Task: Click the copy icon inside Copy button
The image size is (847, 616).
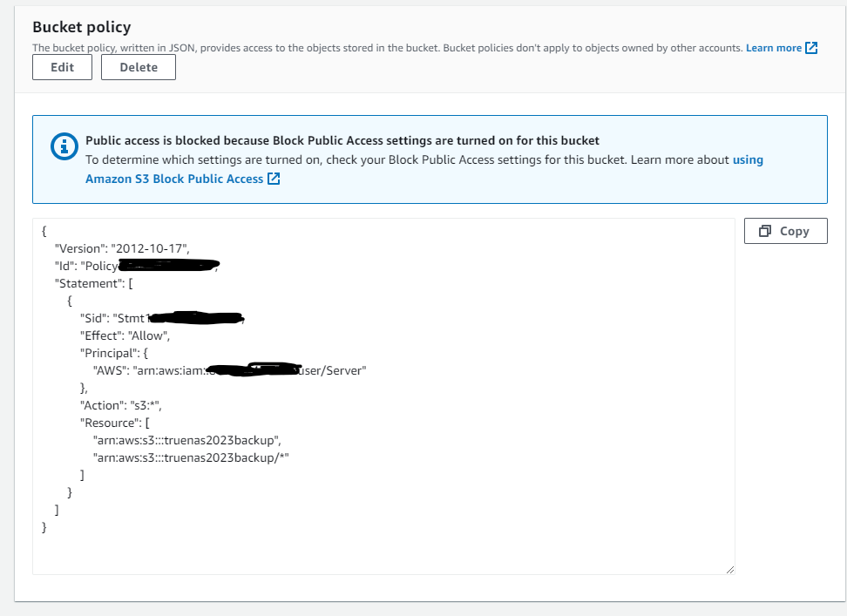Action: pyautogui.click(x=766, y=231)
